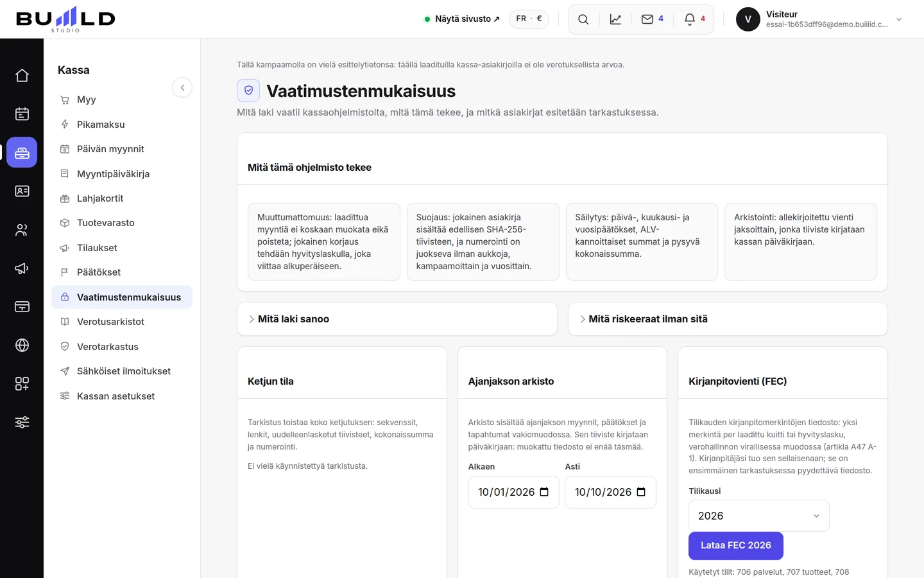The width and height of the screenshot is (924, 578).
Task: Click the BUIIILD Studio logo
Action: 65,19
